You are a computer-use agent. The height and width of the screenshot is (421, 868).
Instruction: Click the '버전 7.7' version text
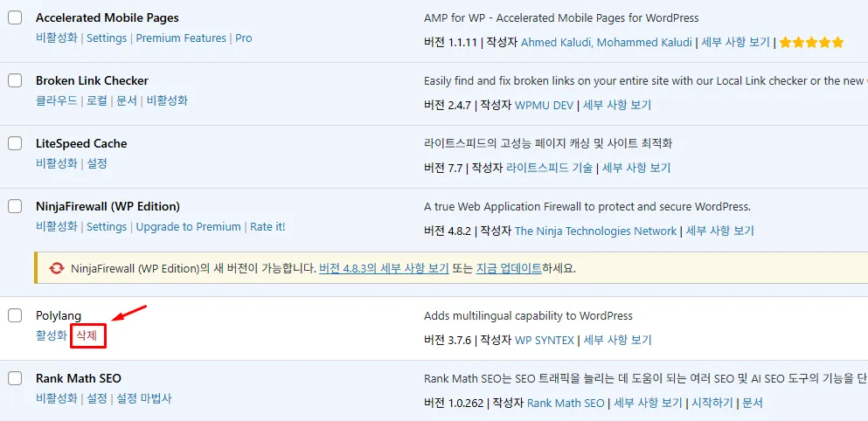point(443,169)
